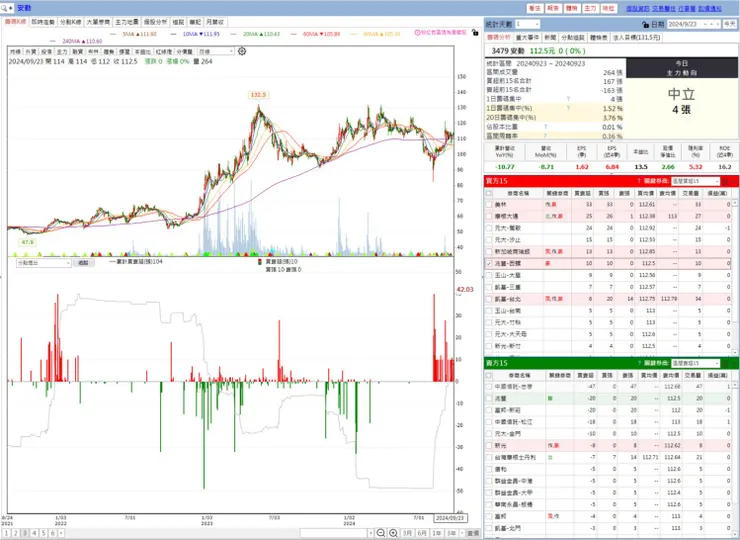Screen dimensions: 740x540
Task: Click the 還原 button at bottom right
Action: (x=473, y=533)
